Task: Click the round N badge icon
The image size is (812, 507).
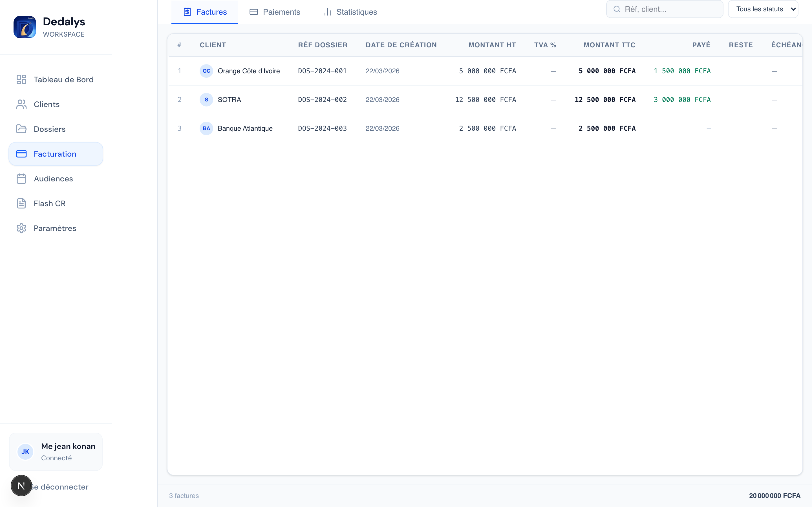Action: (21, 486)
